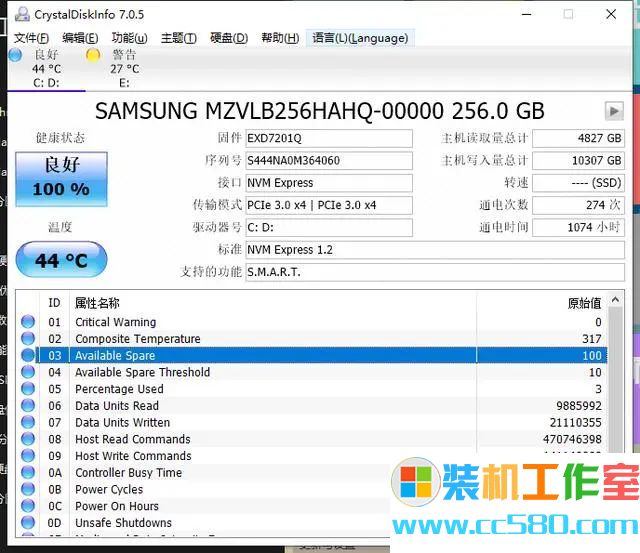Viewport: 640px width, 553px height.
Task: Click the blue health icon for C: D:
Action: (x=15, y=55)
